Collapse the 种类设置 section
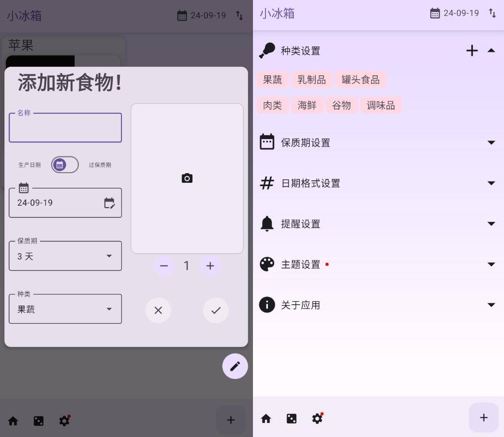 point(492,50)
